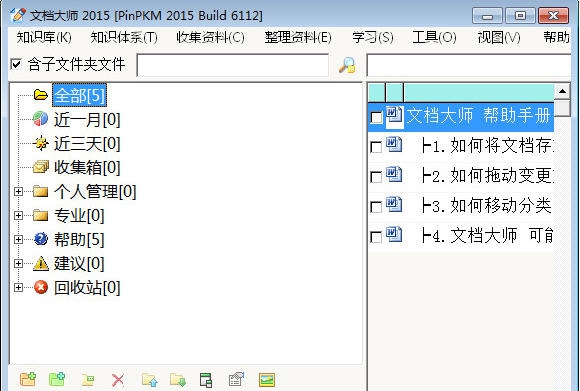This screenshot has width=580, height=391.
Task: Expand the 帮助[5] tree node
Action: pos(18,239)
